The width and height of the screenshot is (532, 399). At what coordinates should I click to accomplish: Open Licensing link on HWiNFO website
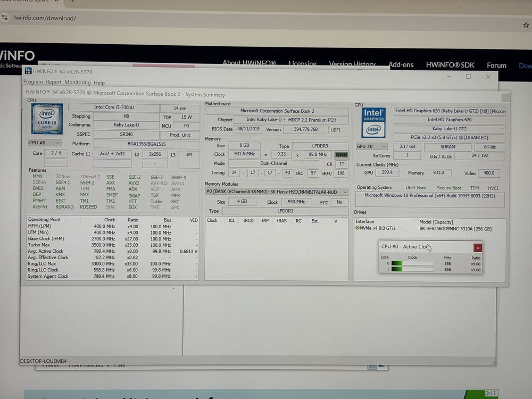tap(302, 64)
